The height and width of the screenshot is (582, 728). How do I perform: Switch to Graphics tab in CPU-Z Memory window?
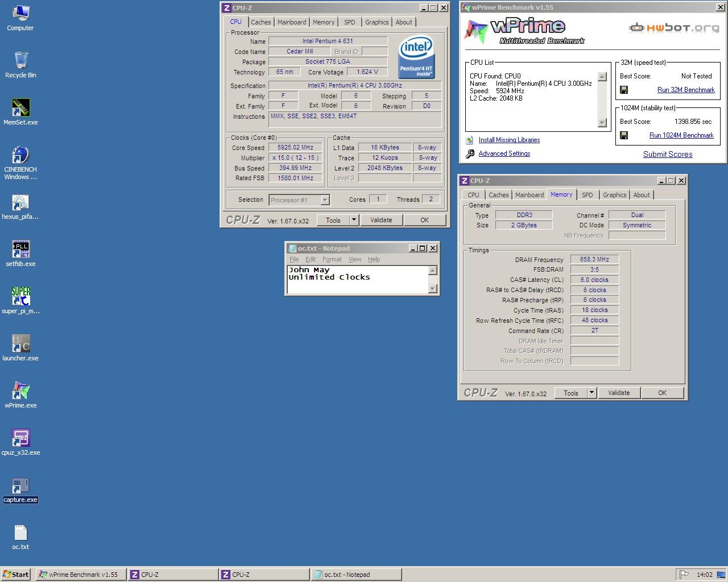pos(614,195)
